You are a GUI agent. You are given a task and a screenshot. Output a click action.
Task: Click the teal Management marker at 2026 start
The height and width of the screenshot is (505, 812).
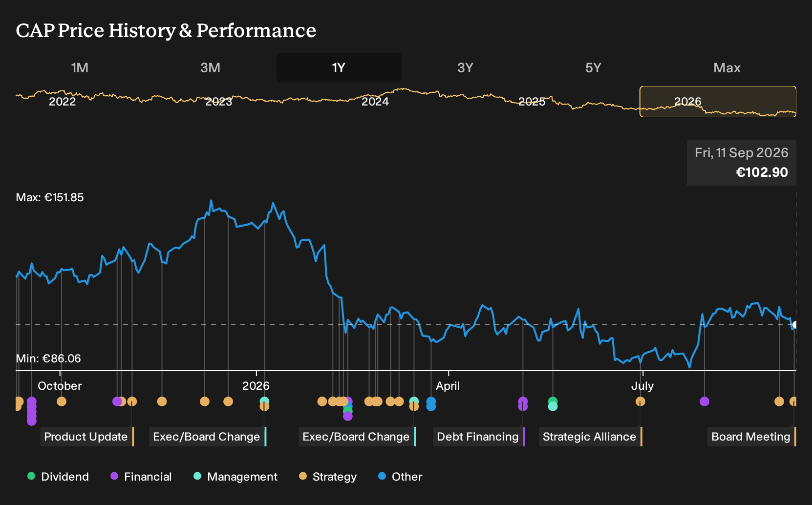(x=264, y=401)
